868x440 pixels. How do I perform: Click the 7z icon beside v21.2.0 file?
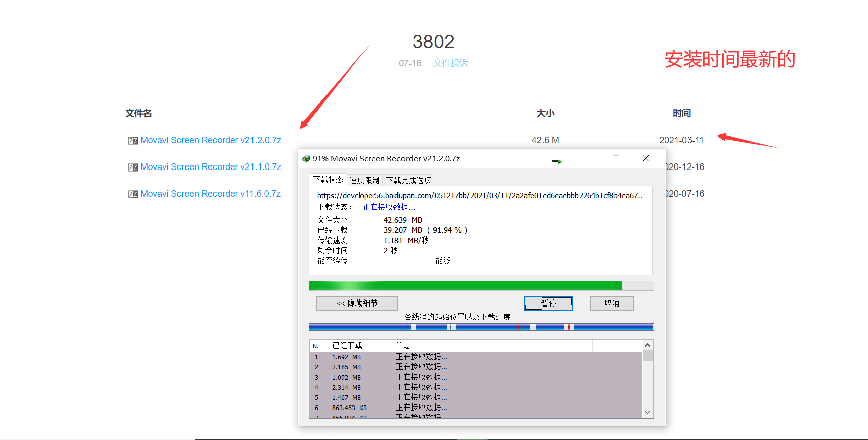[133, 141]
